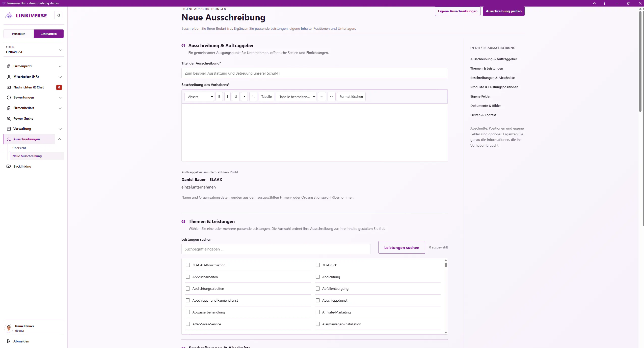Click the Mitarbeiter (HR) person icon

(x=9, y=77)
